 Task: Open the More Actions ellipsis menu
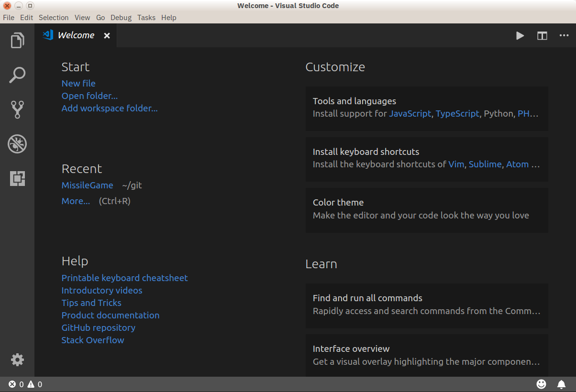[x=564, y=35]
